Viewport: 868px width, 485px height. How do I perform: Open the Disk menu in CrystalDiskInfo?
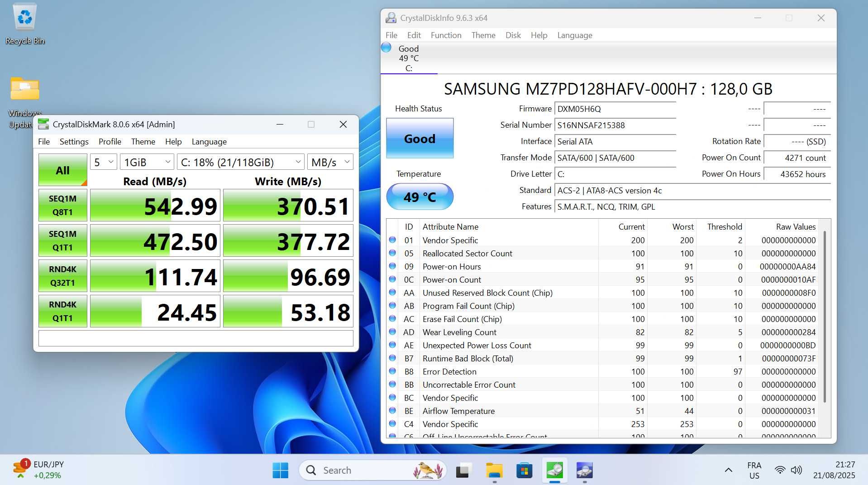[x=513, y=35]
